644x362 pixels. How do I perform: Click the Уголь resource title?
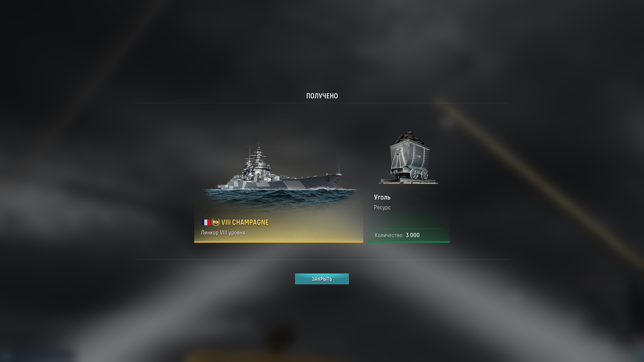(382, 197)
